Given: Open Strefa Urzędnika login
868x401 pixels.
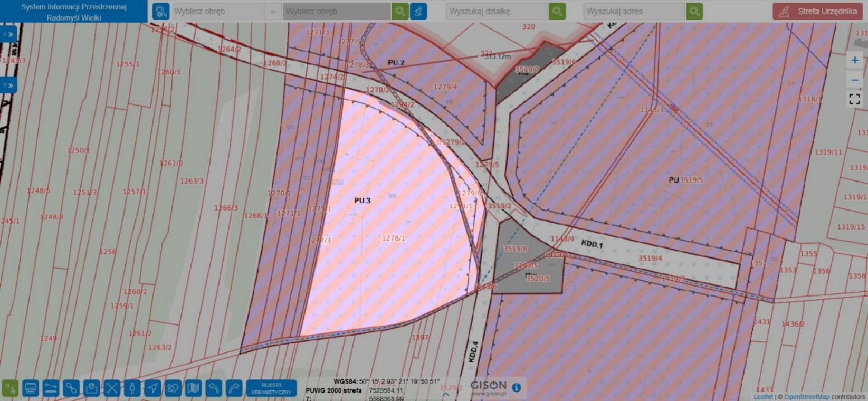Looking at the screenshot, I should click(x=818, y=11).
